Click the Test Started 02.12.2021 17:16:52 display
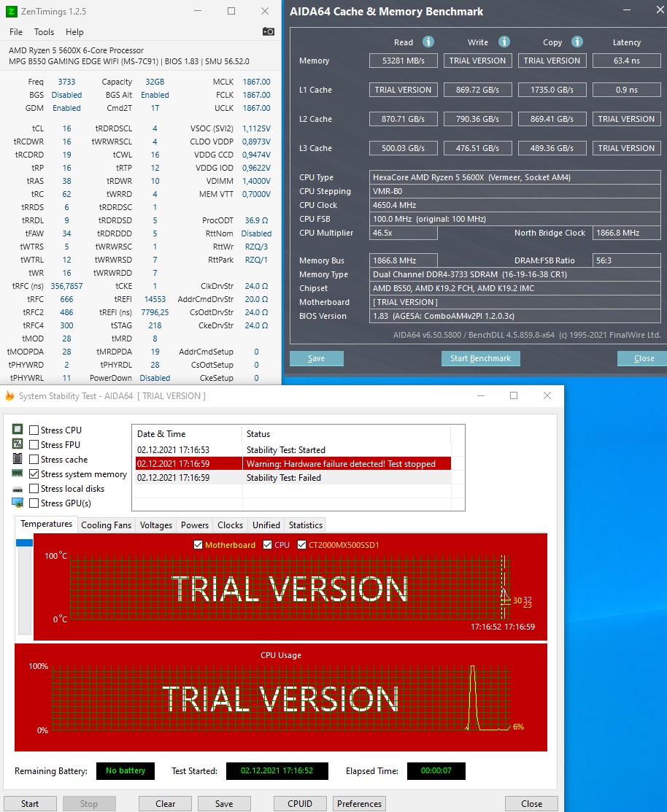The image size is (667, 812). 277,770
